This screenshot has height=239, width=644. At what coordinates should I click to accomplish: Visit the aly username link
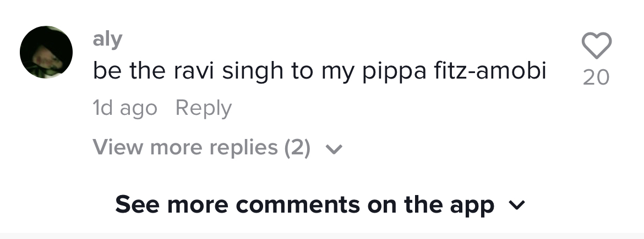click(107, 40)
